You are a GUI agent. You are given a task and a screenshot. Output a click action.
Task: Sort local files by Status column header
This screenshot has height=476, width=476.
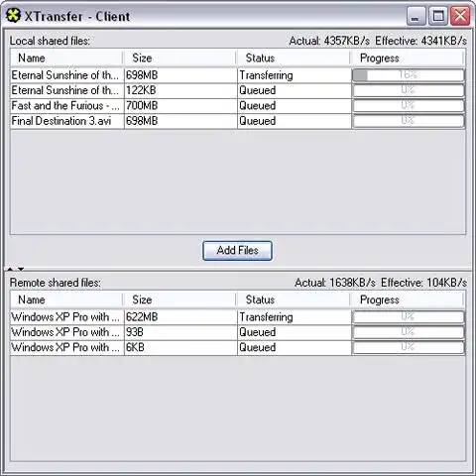coord(294,58)
